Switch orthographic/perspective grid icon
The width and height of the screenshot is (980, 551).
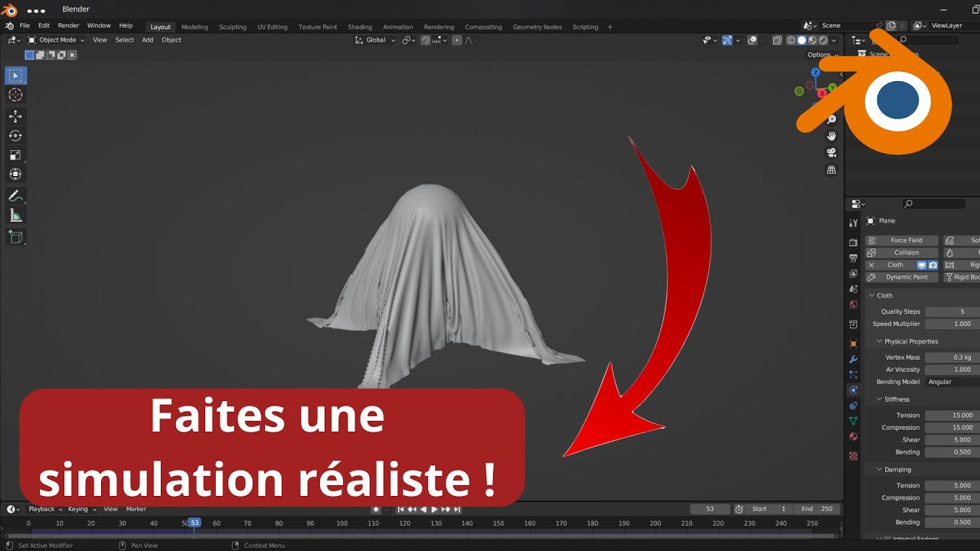(831, 170)
